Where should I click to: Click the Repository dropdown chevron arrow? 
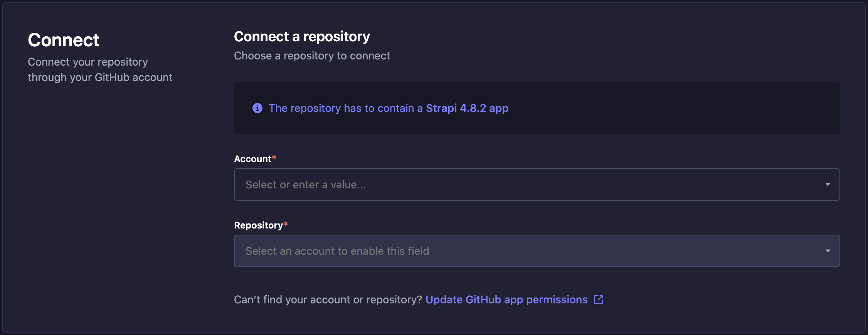point(828,251)
